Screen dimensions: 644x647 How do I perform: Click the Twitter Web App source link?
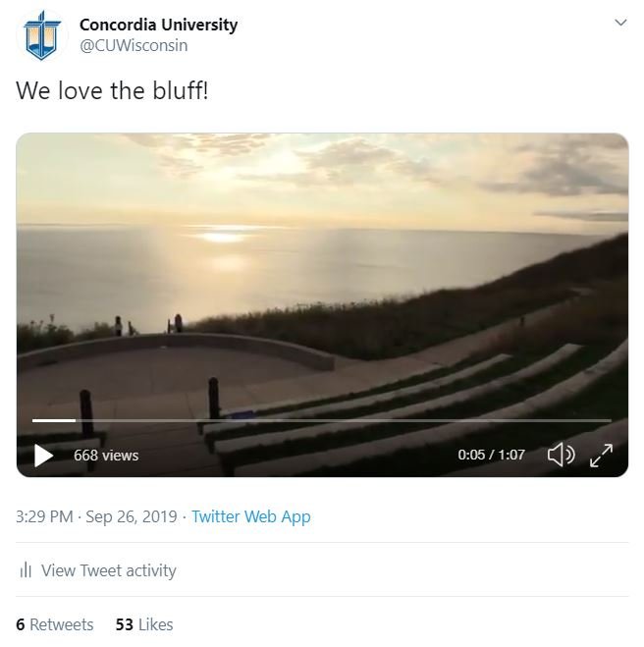(250, 516)
